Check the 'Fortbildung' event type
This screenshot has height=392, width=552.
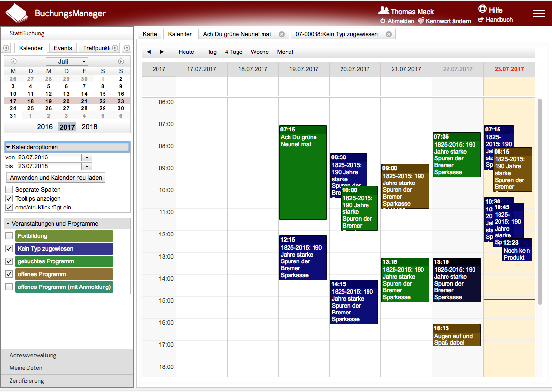9,236
